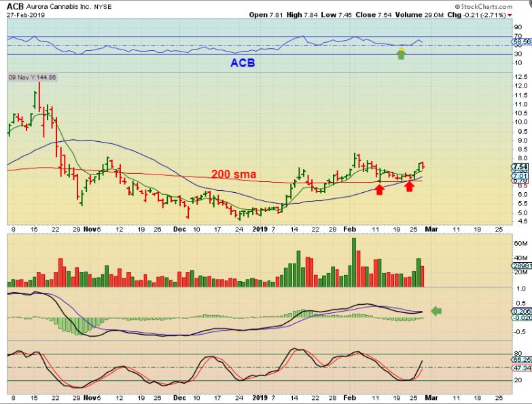Click the 40M volume axis label
This screenshot has height=404, width=532.
coord(521,257)
